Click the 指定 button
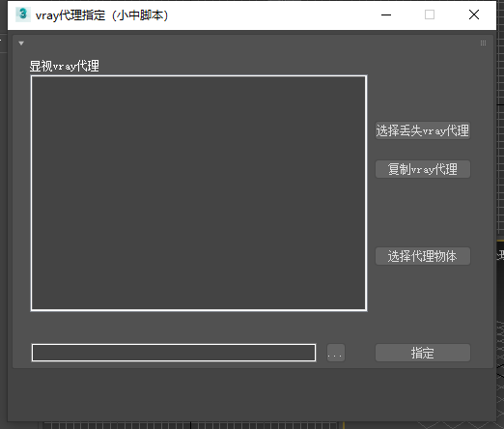 coord(423,353)
